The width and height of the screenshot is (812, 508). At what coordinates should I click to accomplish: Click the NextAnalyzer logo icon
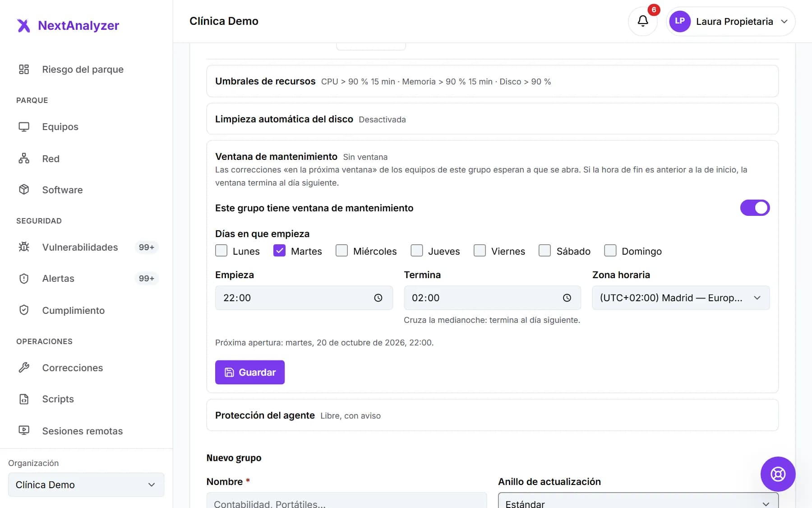(x=23, y=25)
